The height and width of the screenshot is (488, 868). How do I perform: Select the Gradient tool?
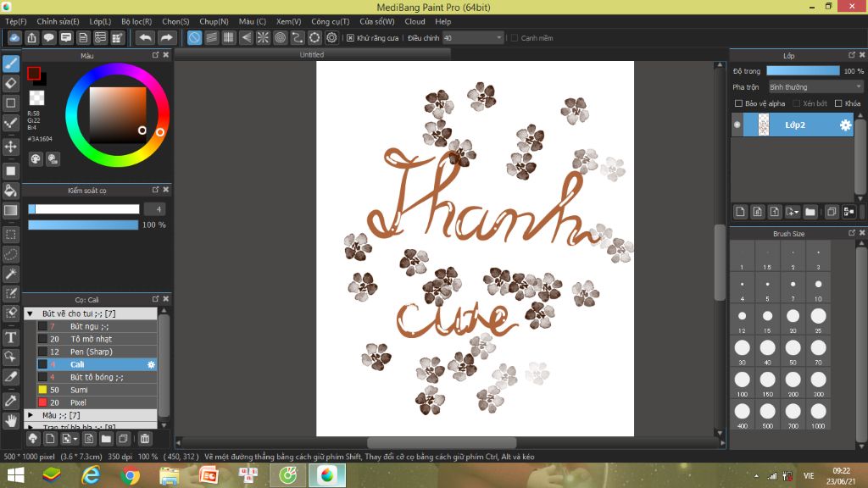tap(10, 210)
